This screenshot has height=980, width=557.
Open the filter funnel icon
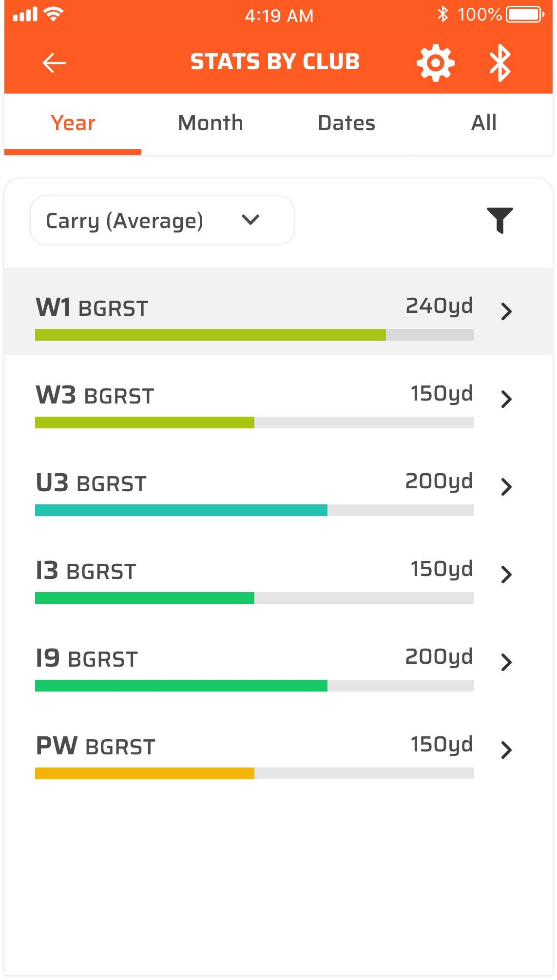(499, 220)
